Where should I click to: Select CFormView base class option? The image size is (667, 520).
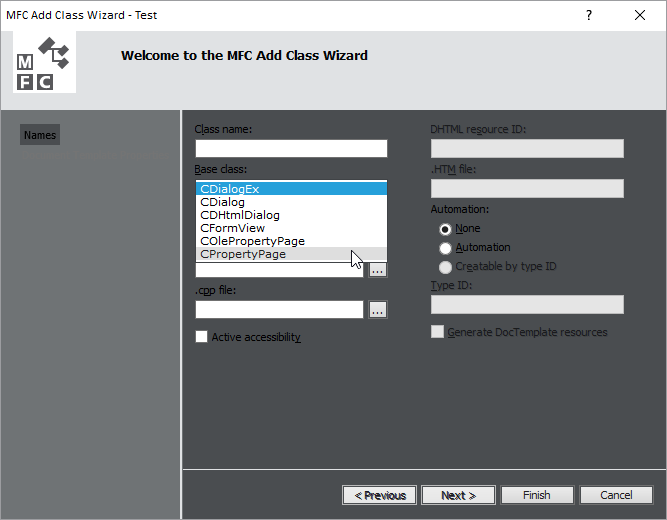tap(291, 228)
